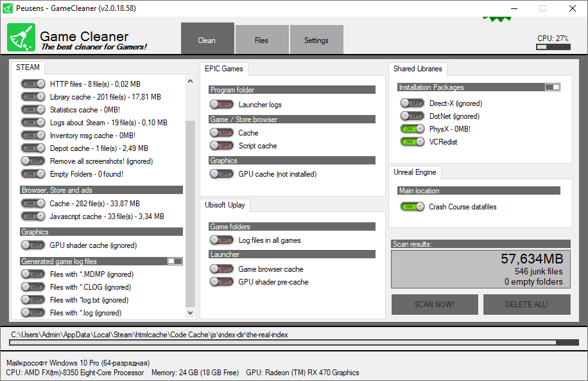Click Steam list scroll down arrow
The width and height of the screenshot is (588, 381).
[x=190, y=313]
